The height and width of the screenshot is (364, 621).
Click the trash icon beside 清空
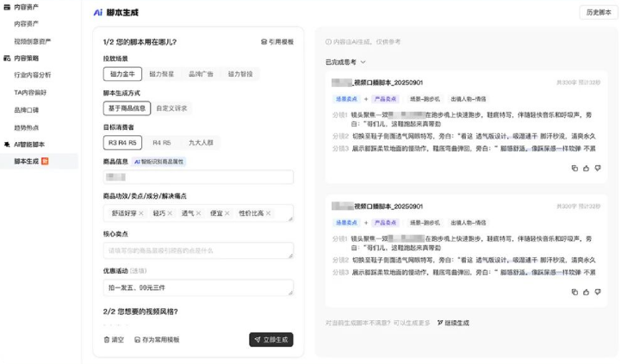click(106, 339)
